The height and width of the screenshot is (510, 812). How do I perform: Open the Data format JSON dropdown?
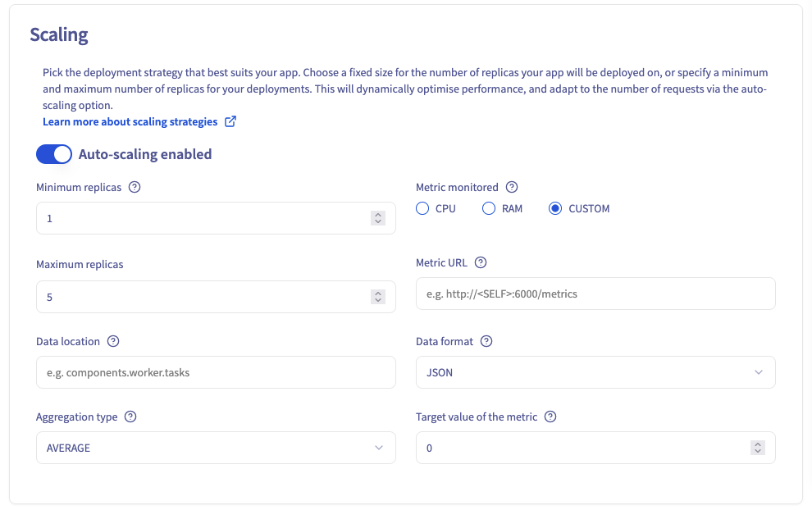(x=595, y=372)
